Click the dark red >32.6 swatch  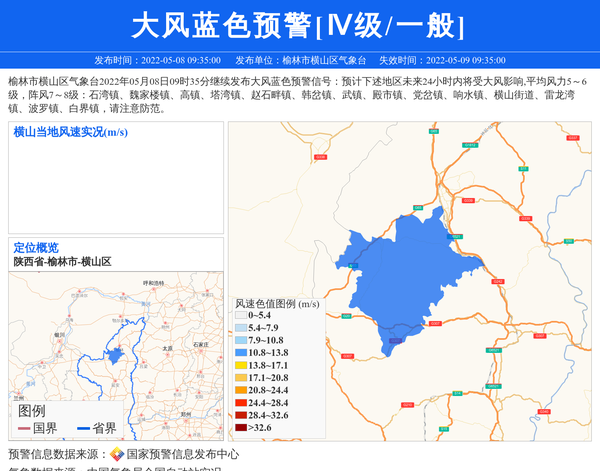point(241,427)
